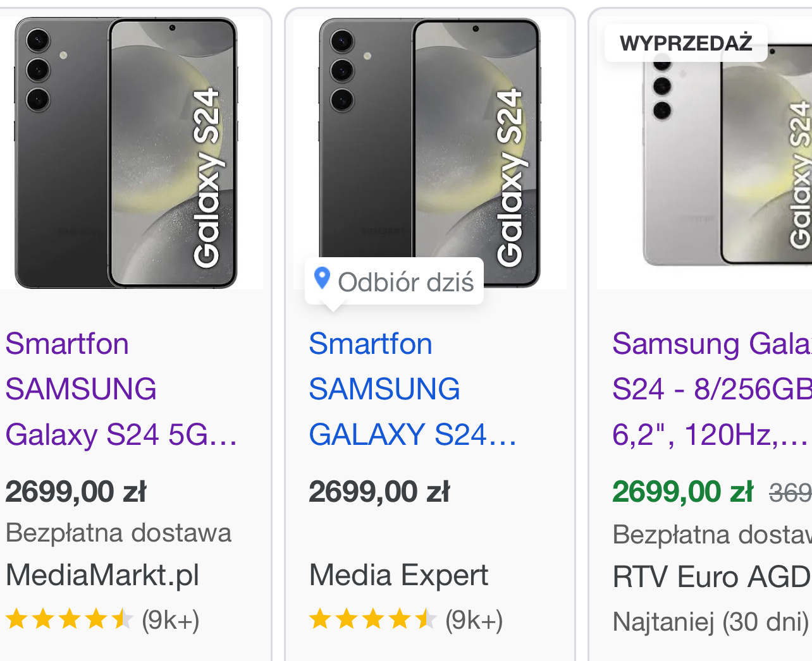Open the MediaMarkt Galaxy S24 product image
This screenshot has height=661, width=812.
(x=126, y=153)
